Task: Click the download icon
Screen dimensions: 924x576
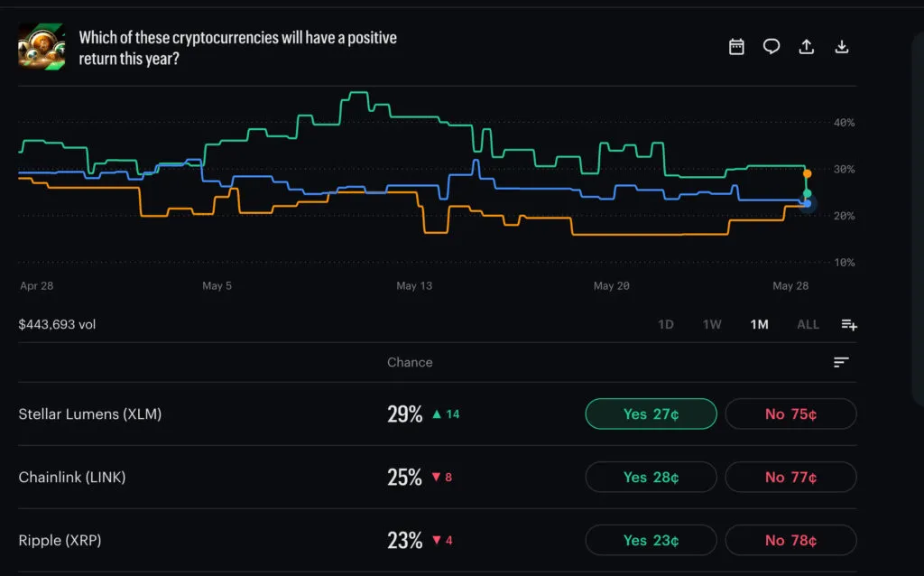Action: point(842,47)
